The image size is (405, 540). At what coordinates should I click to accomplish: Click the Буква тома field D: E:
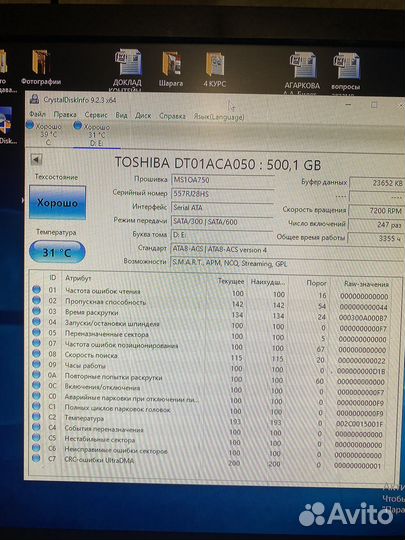tap(223, 235)
